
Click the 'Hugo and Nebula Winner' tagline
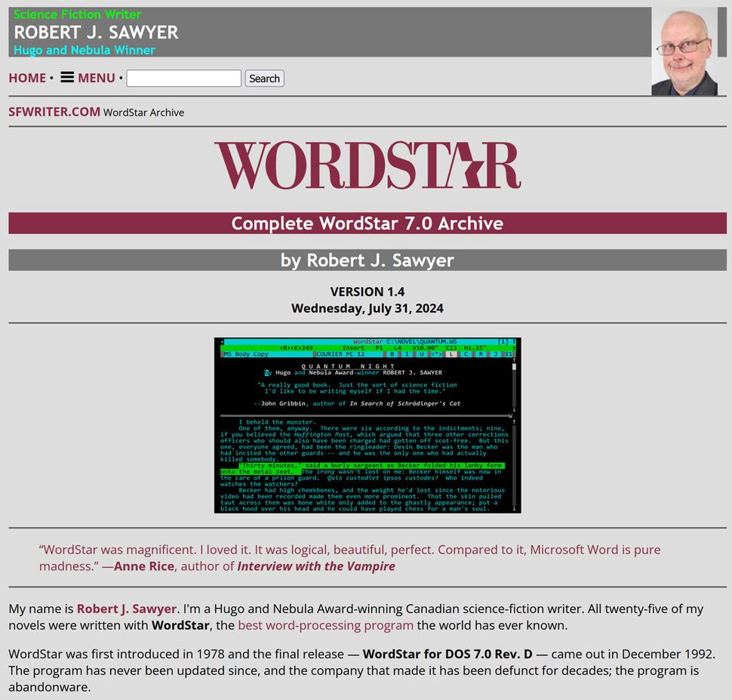(85, 50)
